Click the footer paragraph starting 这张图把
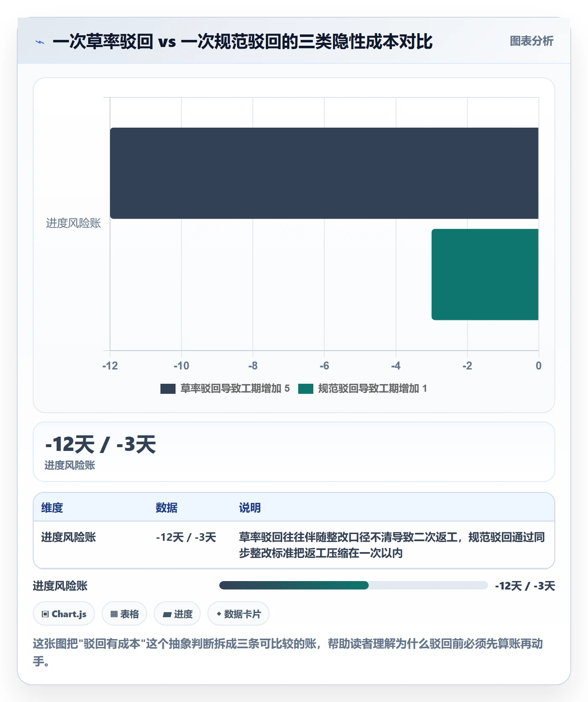Viewport: 588px width, 702px height. [x=288, y=652]
